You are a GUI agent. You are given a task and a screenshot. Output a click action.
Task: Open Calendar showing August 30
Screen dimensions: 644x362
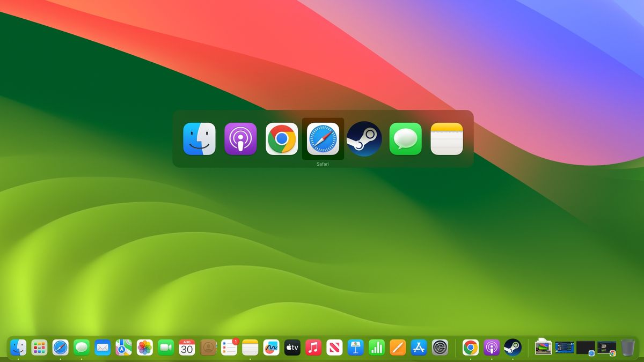(x=187, y=348)
